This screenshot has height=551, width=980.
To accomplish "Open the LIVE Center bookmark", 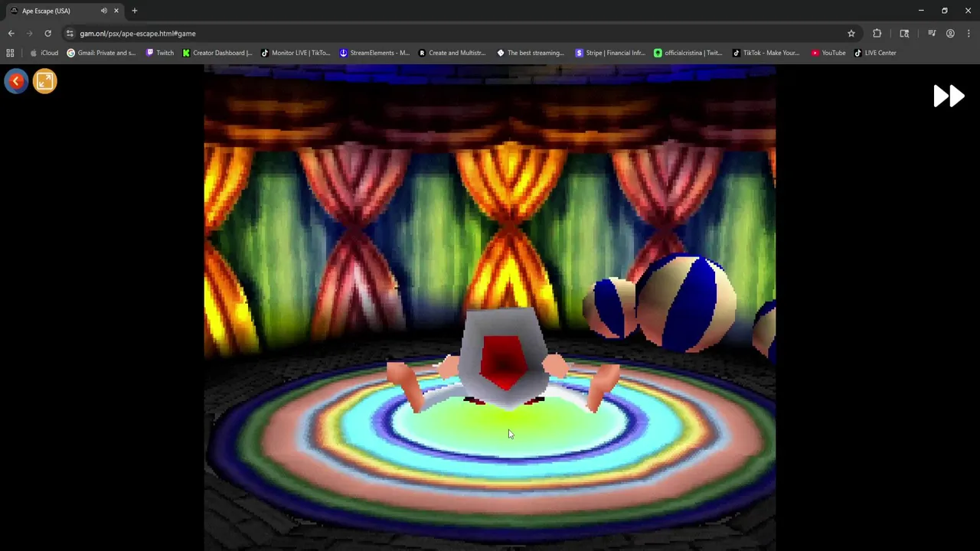I will tap(875, 53).
